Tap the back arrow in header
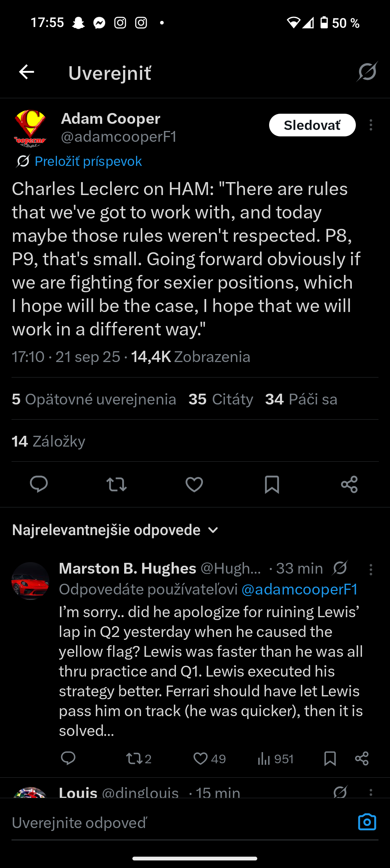390x868 pixels. 27,72
